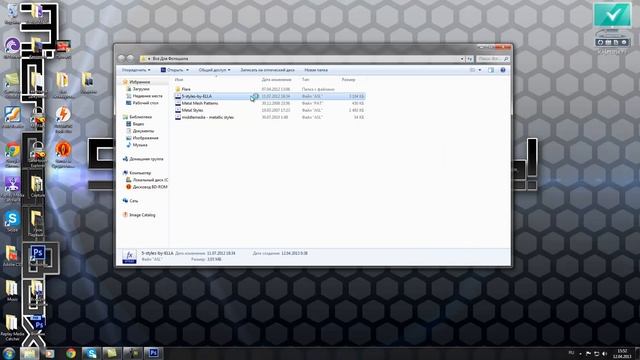The width and height of the screenshot is (640, 360).
Task: Open the arrow next to Открыть
Action: (x=187, y=70)
